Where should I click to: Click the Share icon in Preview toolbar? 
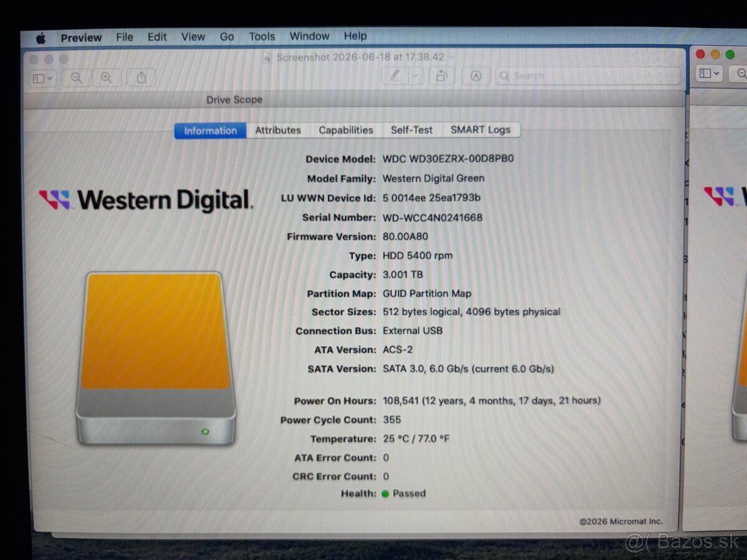coord(141,77)
